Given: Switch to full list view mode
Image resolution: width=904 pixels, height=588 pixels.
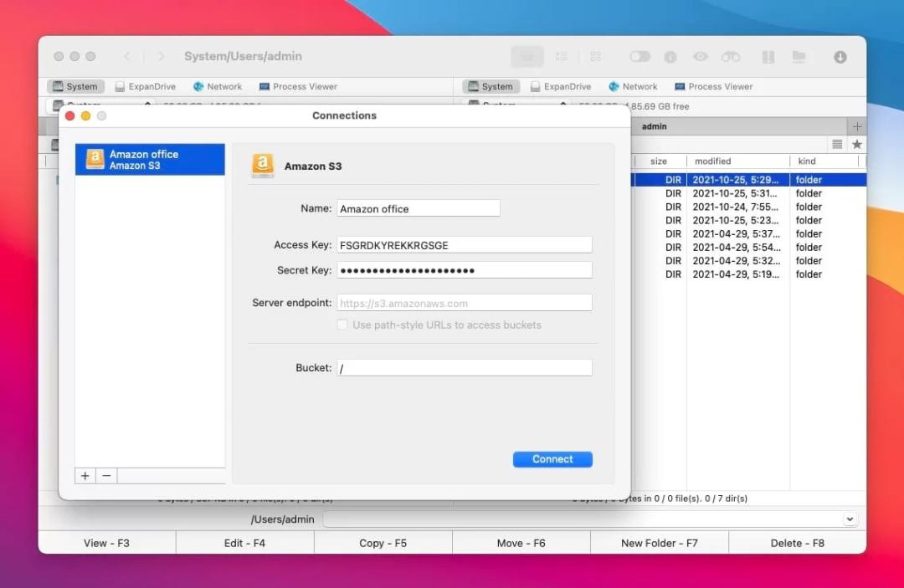Looking at the screenshot, I should coord(527,56).
